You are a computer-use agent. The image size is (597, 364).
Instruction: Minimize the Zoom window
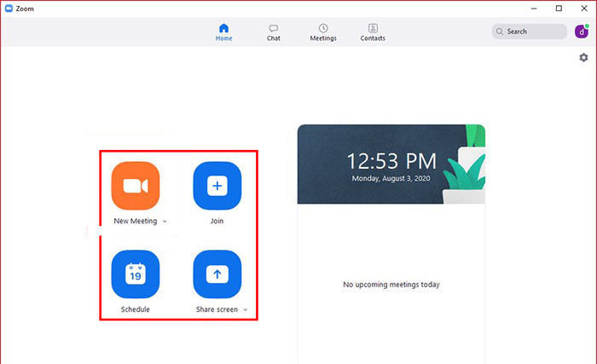[534, 9]
